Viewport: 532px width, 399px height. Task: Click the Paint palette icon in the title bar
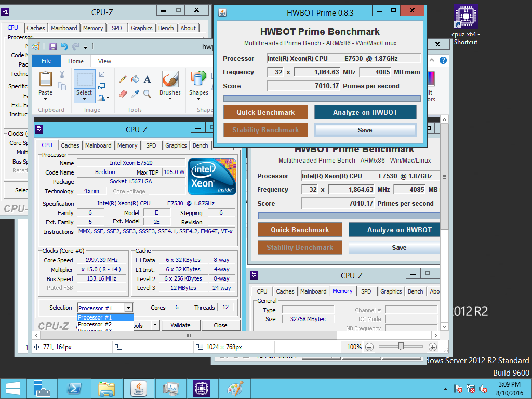point(36,46)
